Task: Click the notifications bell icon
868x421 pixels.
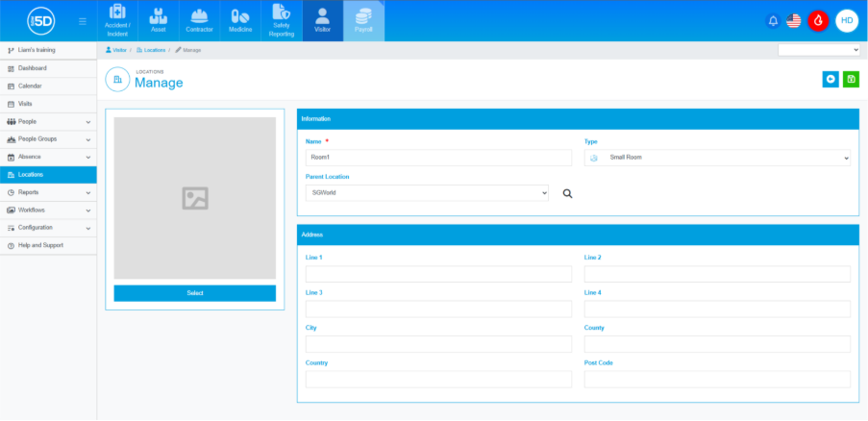Action: click(x=773, y=20)
